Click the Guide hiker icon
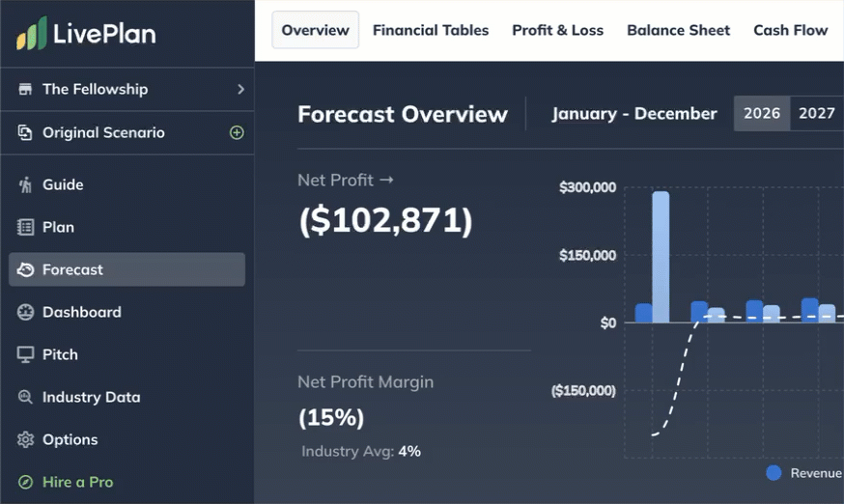This screenshot has width=844, height=504. click(x=25, y=184)
